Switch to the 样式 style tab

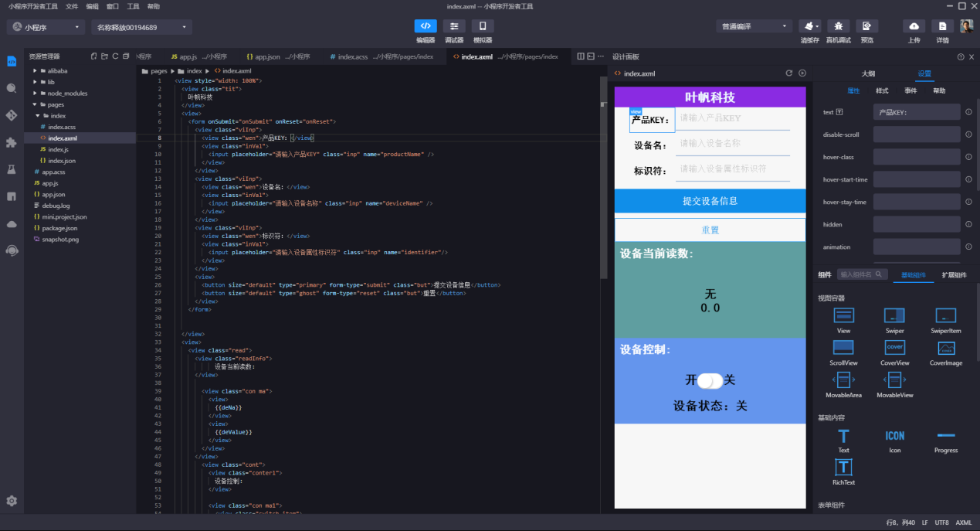(x=882, y=90)
